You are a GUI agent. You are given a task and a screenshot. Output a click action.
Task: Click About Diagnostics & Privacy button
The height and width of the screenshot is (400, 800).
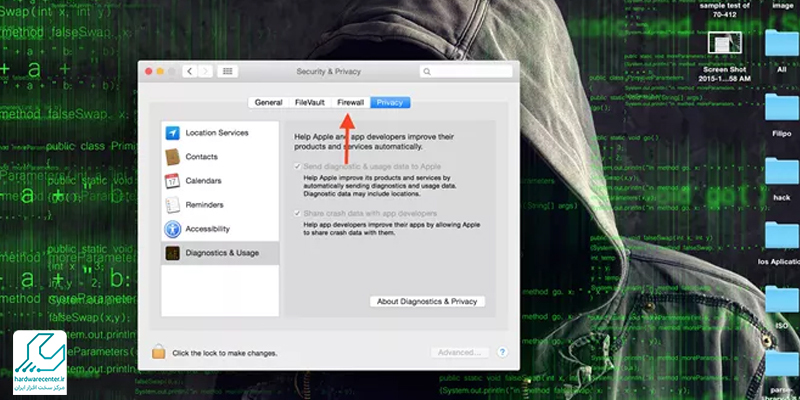point(428,301)
